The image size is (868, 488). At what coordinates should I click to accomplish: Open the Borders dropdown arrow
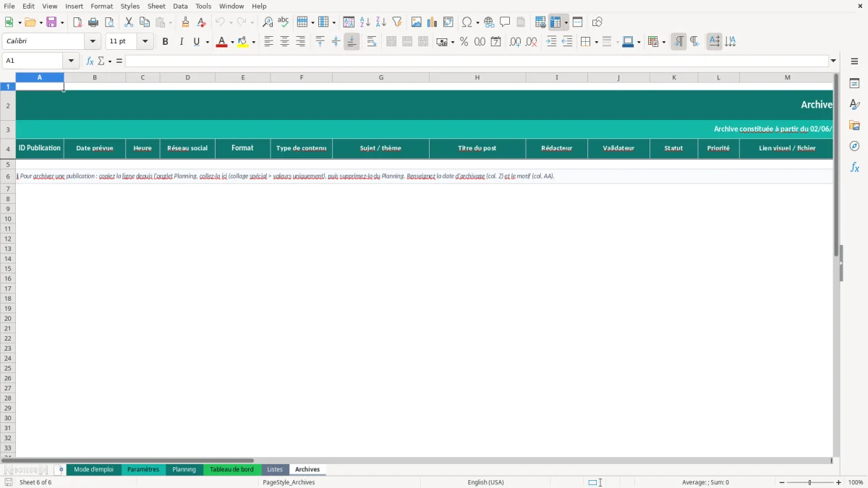coord(595,42)
